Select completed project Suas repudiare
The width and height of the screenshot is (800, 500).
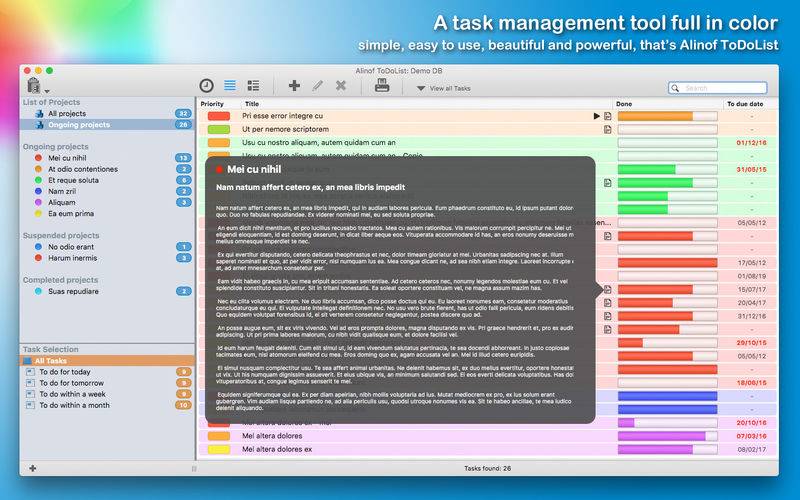pos(107,291)
